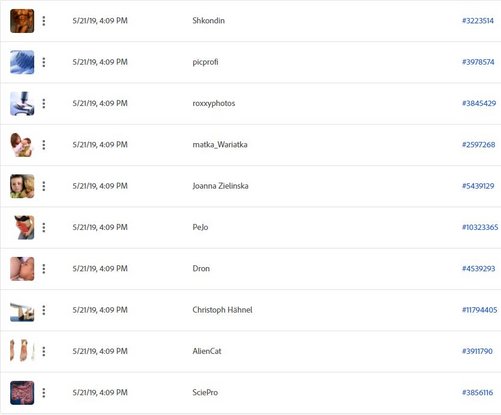Open three-dot menu for Christoph Hähnel row
The width and height of the screenshot is (501, 415).
tap(44, 310)
